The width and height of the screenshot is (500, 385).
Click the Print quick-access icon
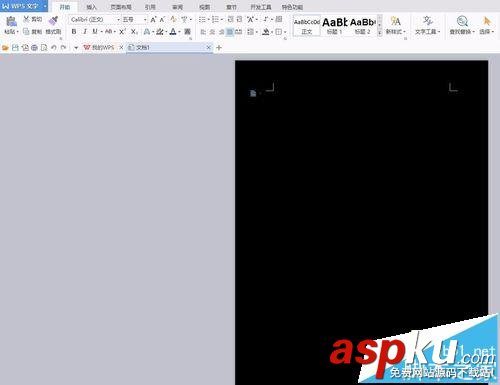(34, 48)
